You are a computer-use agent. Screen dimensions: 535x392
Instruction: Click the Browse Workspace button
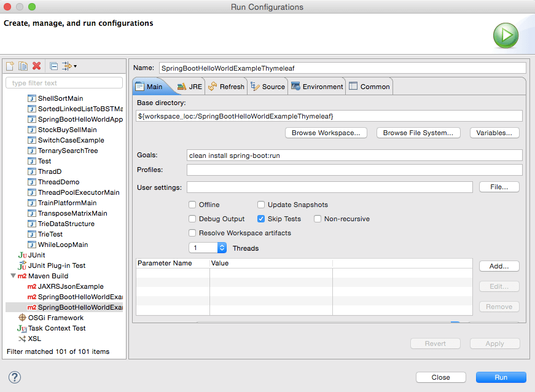tap(326, 133)
